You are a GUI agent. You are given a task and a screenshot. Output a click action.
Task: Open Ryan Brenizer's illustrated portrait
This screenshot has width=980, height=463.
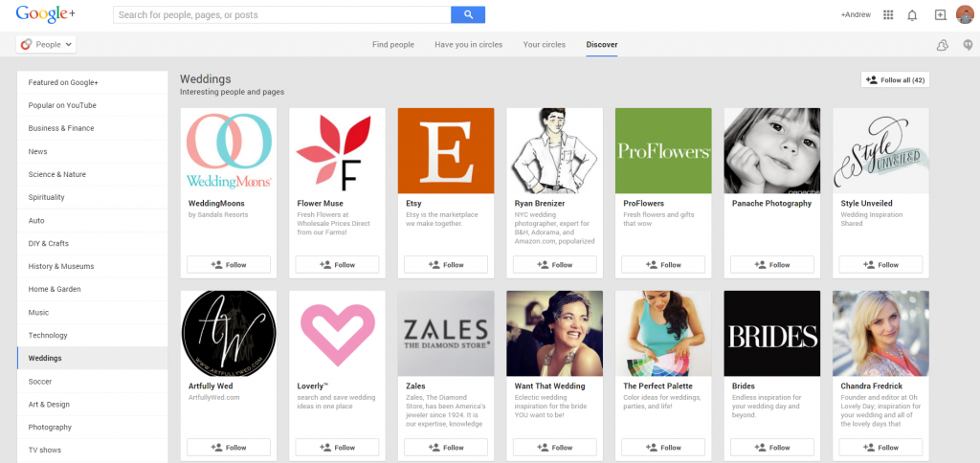click(555, 150)
